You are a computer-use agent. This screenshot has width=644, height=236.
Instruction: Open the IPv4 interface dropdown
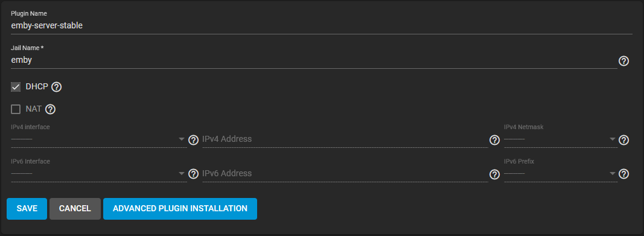(99, 139)
